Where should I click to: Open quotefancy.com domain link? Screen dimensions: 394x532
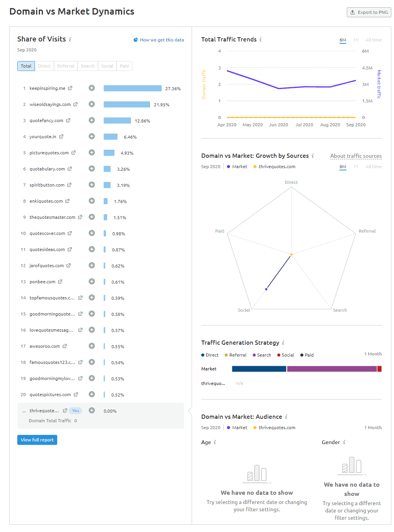tap(46, 121)
